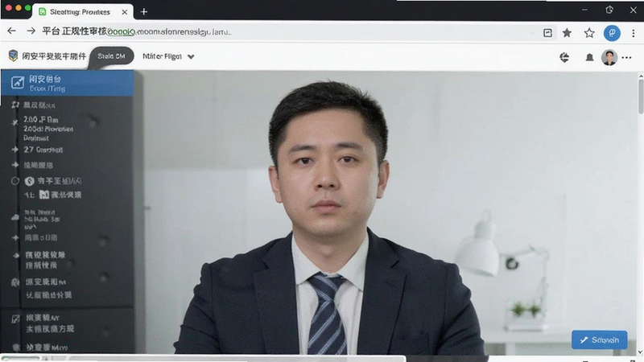Screen dimensions: 644x362
Task: Click the scroll-up arrow of right scrollbar
Action: coord(641,76)
